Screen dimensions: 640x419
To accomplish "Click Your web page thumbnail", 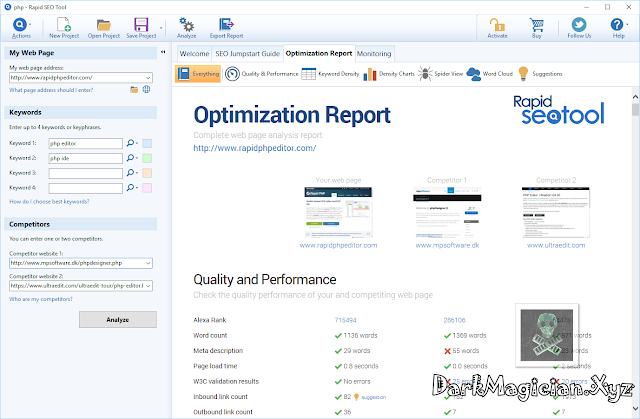I will click(338, 212).
